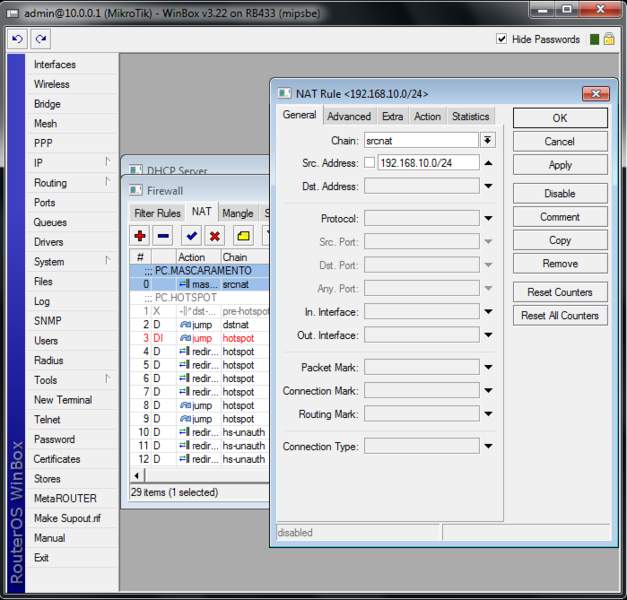This screenshot has height=600, width=627.
Task: Click the yellow comment note icon
Action: tap(243, 236)
